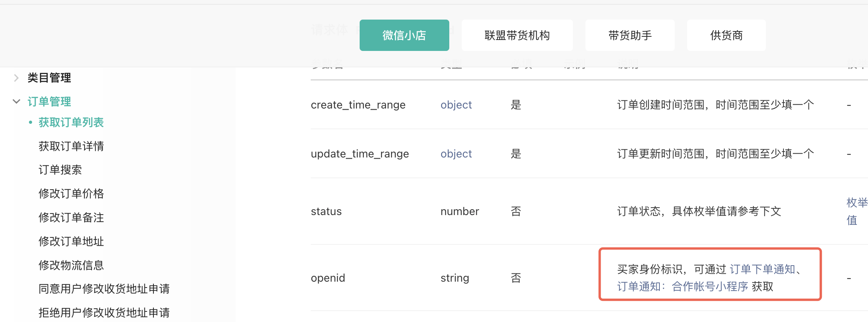Open 获取订单详情 in the sidebar
868x322 pixels.
click(x=71, y=146)
